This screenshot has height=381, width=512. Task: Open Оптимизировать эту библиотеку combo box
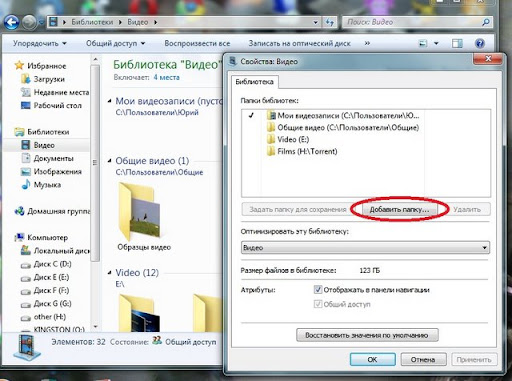tap(365, 248)
